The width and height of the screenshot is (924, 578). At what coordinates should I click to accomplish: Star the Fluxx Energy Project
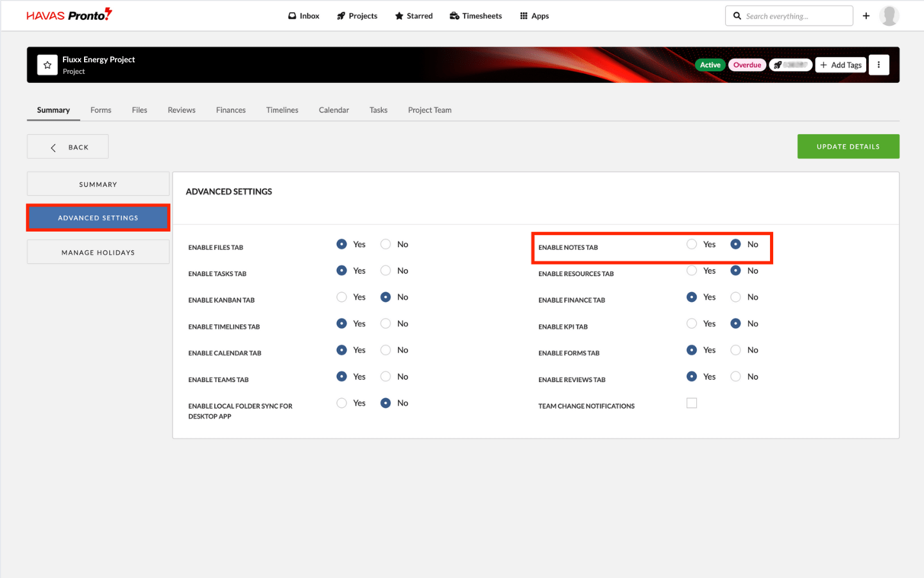[x=47, y=65]
